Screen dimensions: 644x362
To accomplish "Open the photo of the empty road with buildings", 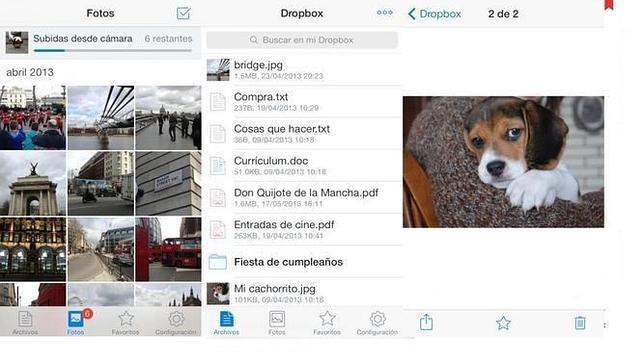I will pyautogui.click(x=101, y=249).
